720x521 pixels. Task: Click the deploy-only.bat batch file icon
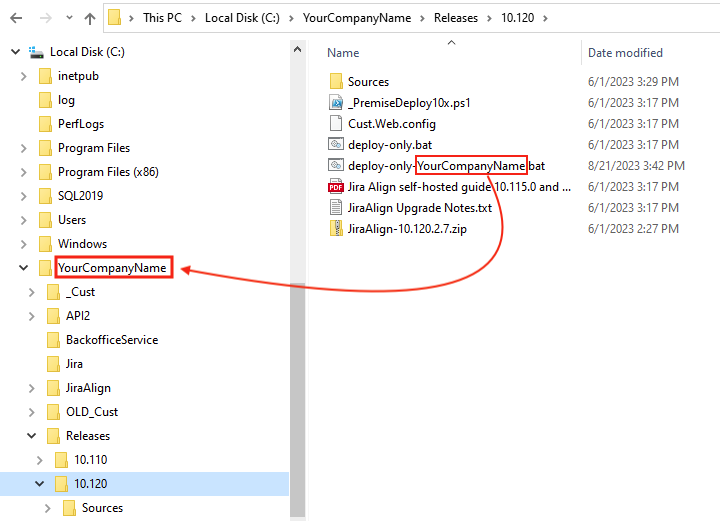[x=336, y=145]
